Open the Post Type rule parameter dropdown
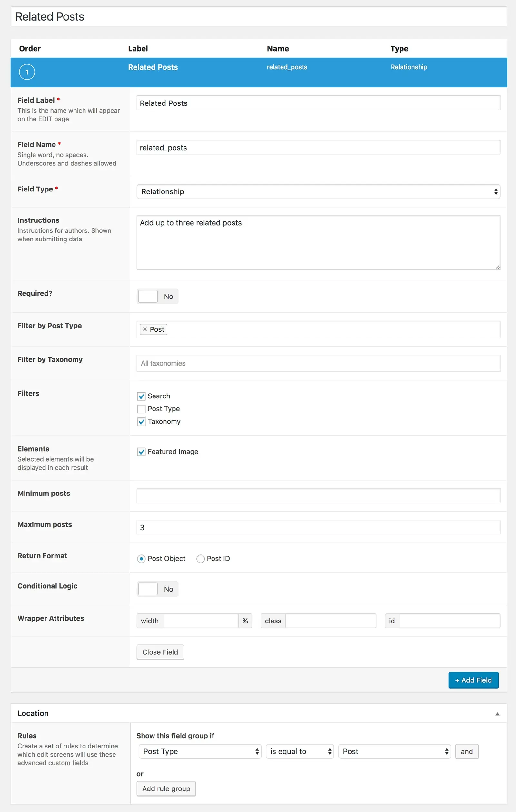The width and height of the screenshot is (516, 812). [200, 752]
